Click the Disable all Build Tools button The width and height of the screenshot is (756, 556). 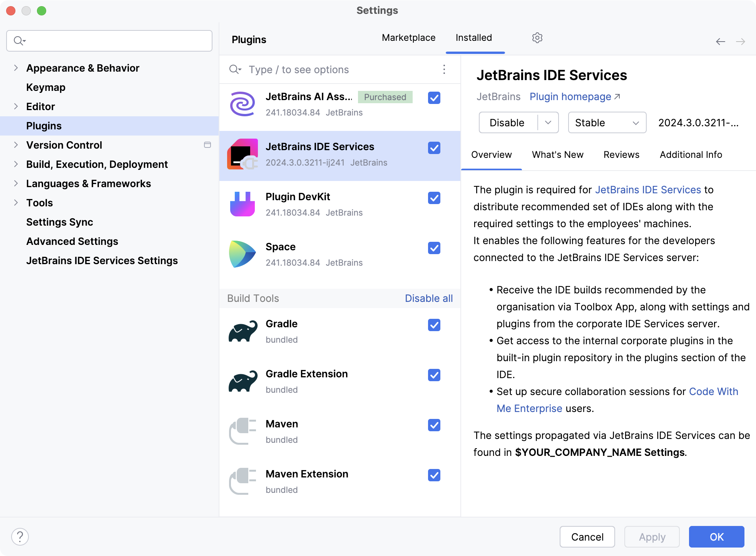[428, 298]
